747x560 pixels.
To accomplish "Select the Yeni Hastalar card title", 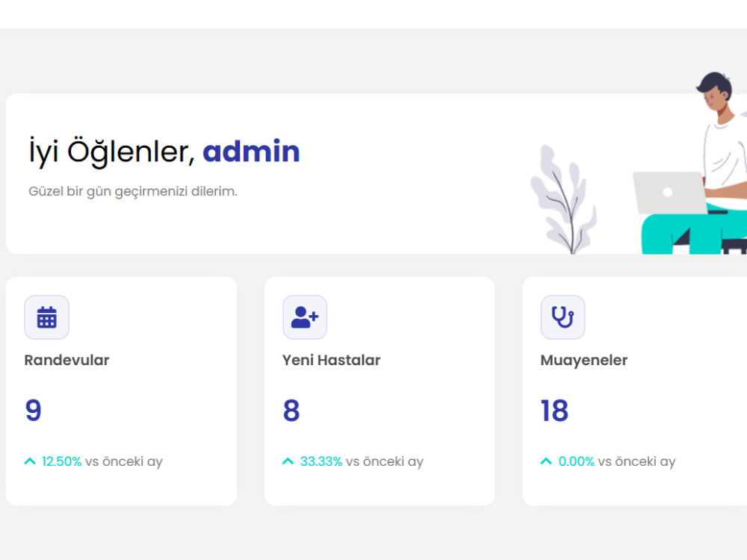I will [x=331, y=360].
